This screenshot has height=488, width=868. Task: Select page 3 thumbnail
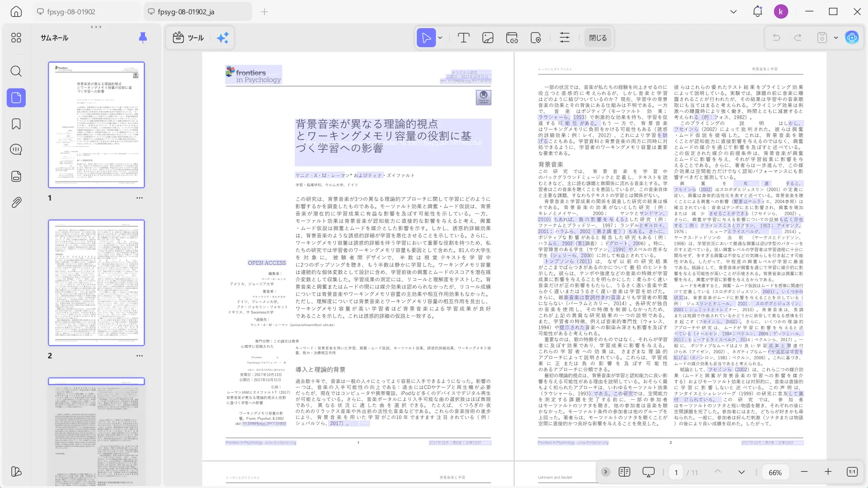(96, 432)
